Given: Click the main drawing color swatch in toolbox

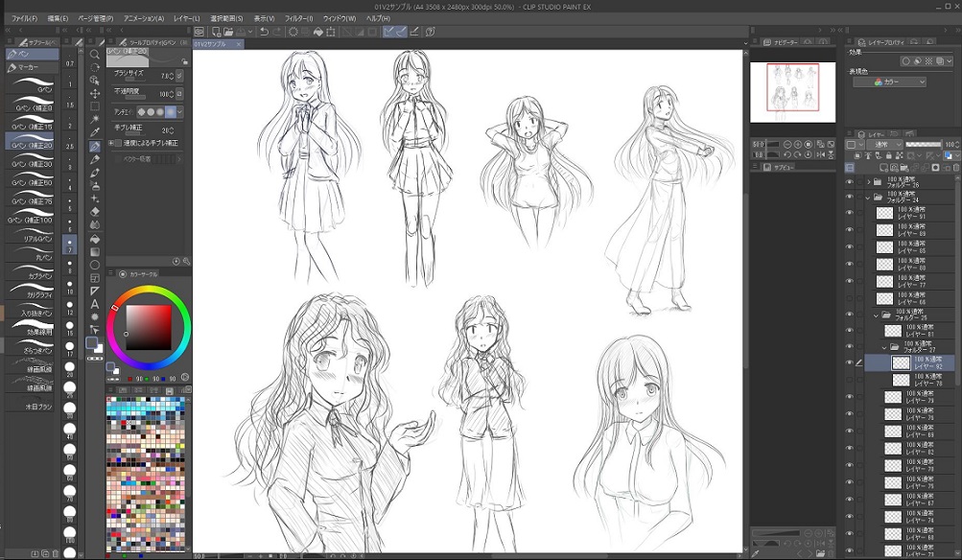Looking at the screenshot, I should click(x=92, y=342).
